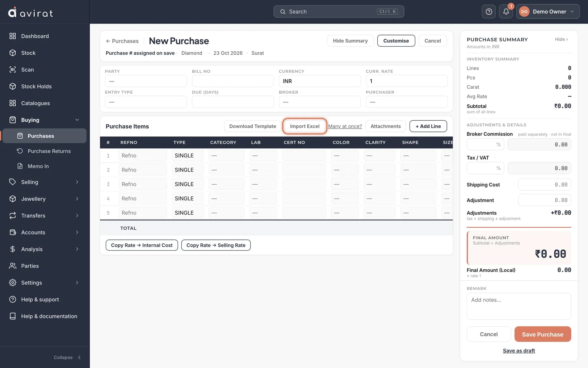Viewport: 588px width, 368px height.
Task: Focus the Add notes remark field
Action: [x=519, y=306]
